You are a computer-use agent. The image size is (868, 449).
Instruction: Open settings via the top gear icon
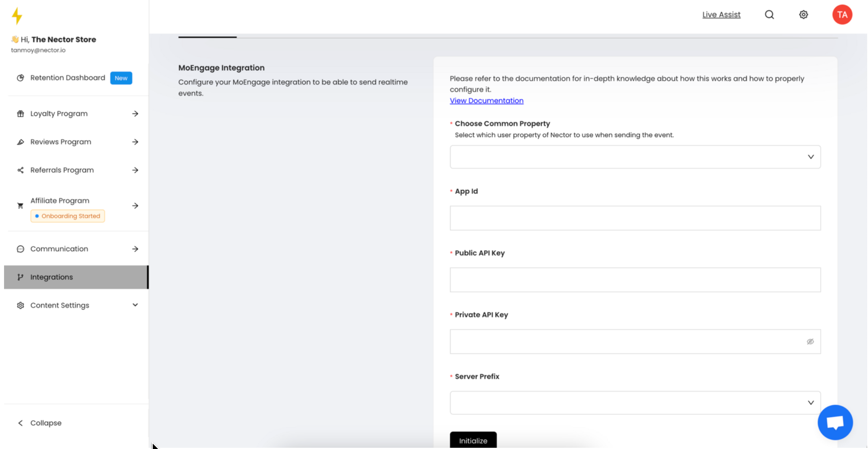(803, 15)
